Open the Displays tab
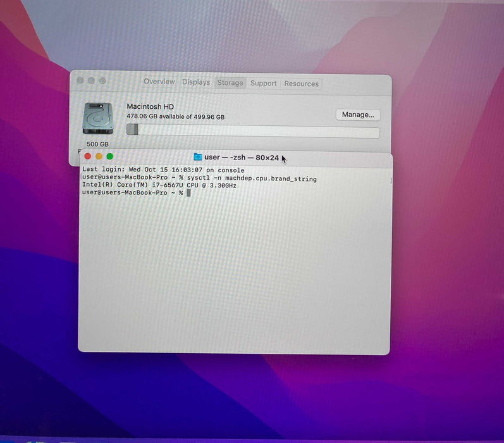 click(x=196, y=82)
